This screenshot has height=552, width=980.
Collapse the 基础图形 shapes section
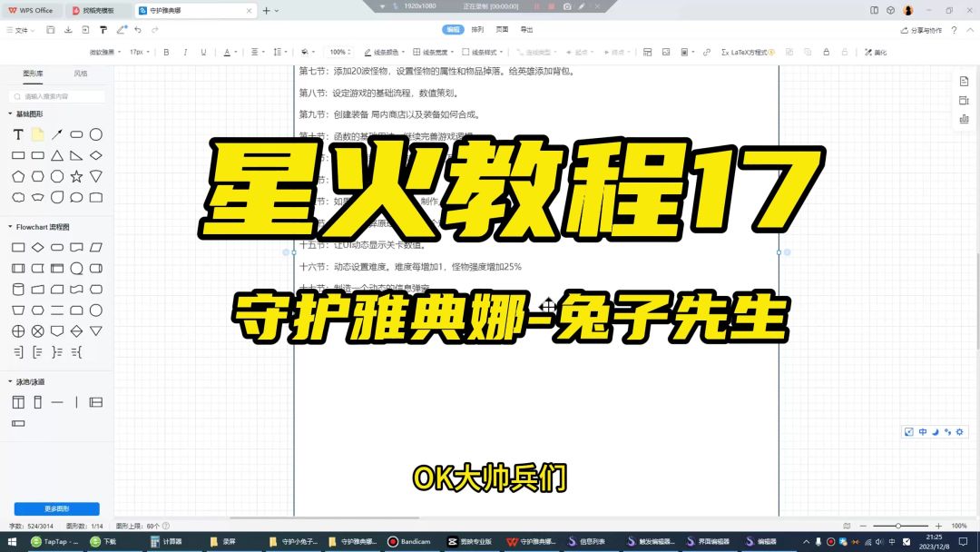click(x=10, y=114)
